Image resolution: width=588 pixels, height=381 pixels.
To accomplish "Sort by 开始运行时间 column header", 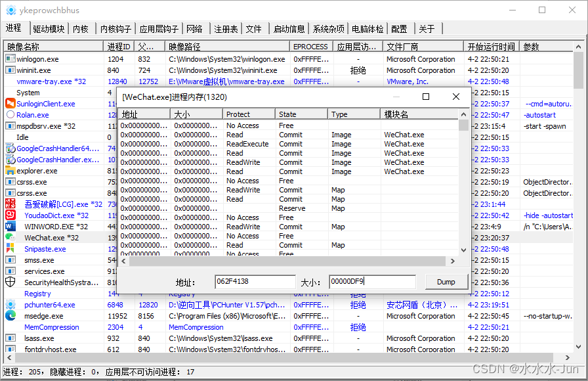I will pos(492,47).
